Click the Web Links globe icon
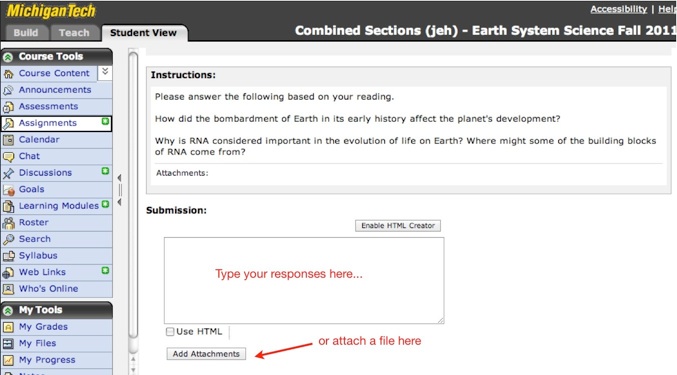The width and height of the screenshot is (677, 375). (8, 272)
